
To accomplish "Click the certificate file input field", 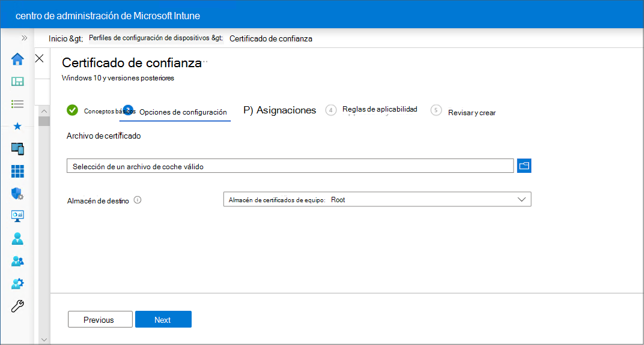I will point(290,166).
